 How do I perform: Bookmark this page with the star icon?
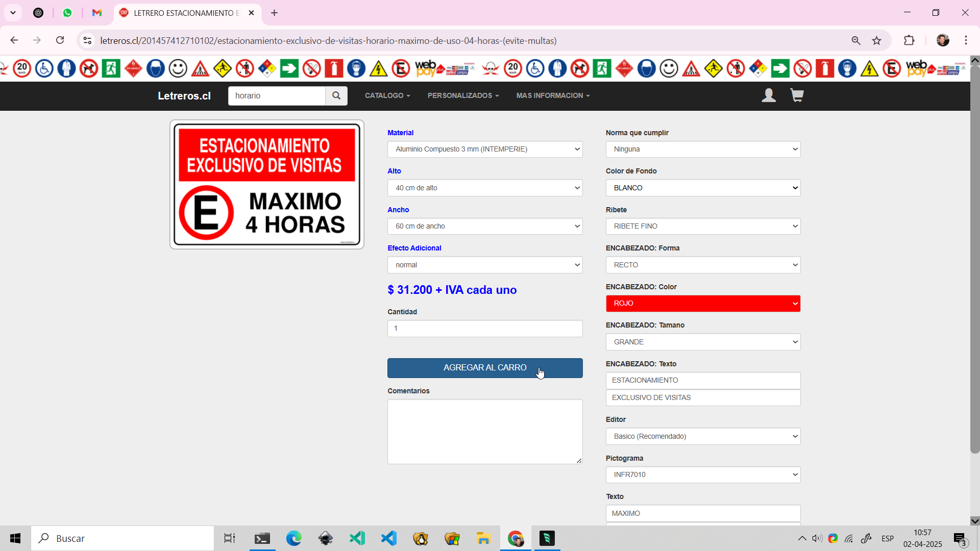[x=877, y=40]
